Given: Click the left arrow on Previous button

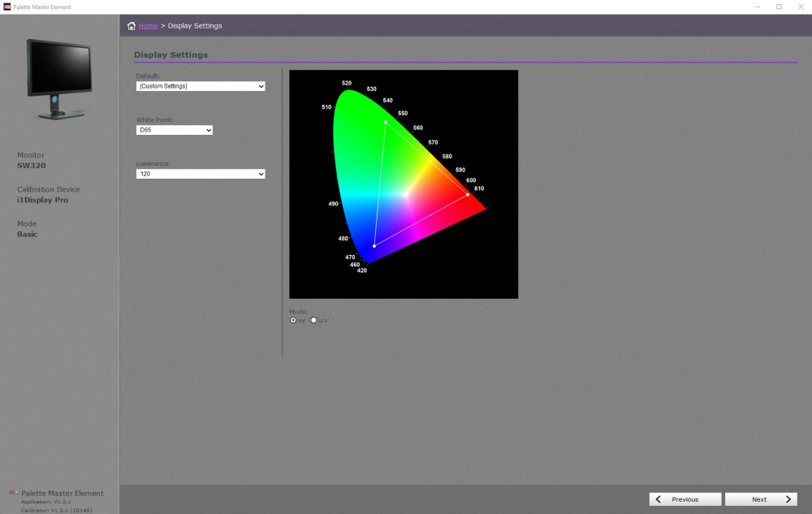Looking at the screenshot, I should [659, 499].
